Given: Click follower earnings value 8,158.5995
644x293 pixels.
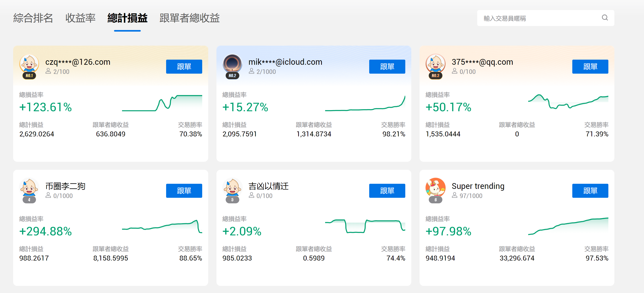Looking at the screenshot, I should coord(110,258).
